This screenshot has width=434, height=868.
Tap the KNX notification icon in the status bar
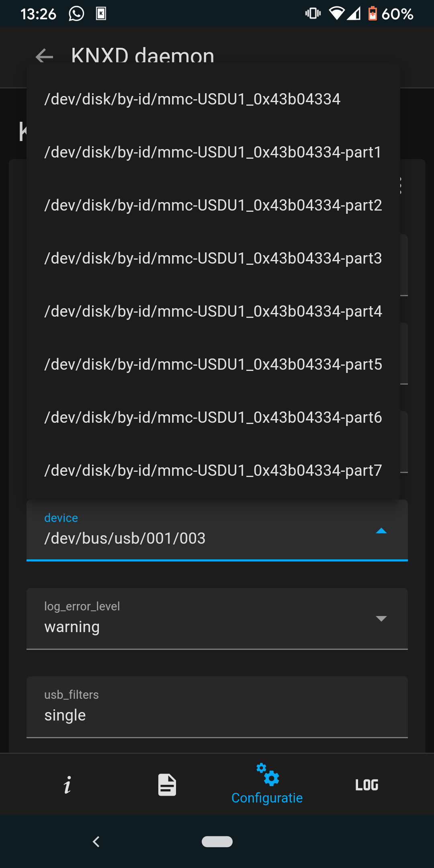click(101, 13)
